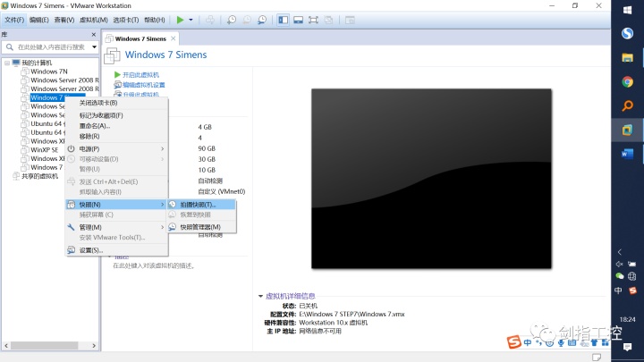Open File Explorer from taskbar
Screen dimensions: 644x362
(x=627, y=57)
